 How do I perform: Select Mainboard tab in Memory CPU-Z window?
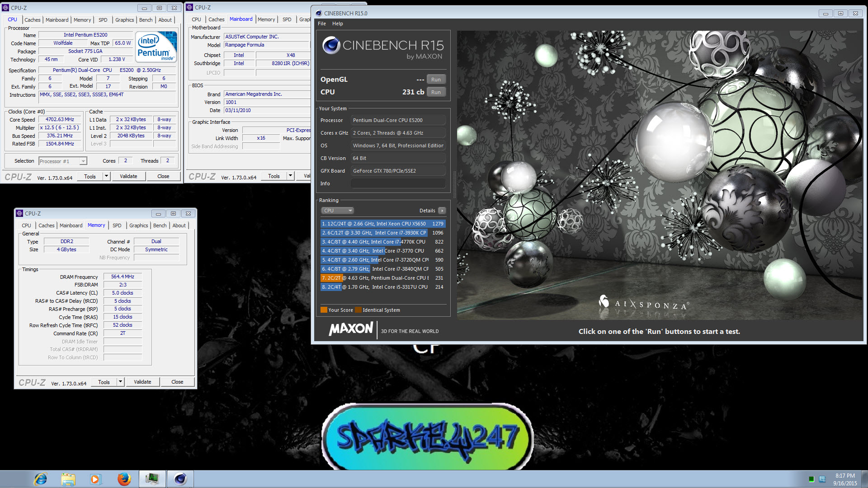point(71,225)
